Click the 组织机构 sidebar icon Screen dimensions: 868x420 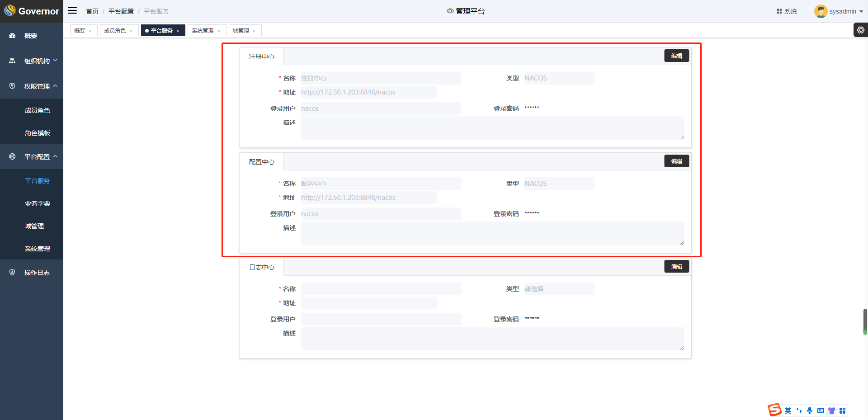12,61
